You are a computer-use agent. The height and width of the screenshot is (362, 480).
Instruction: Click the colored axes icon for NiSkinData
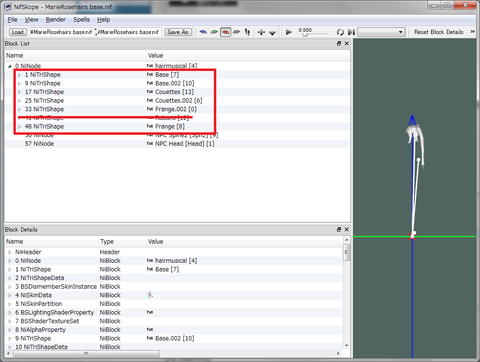(x=150, y=295)
